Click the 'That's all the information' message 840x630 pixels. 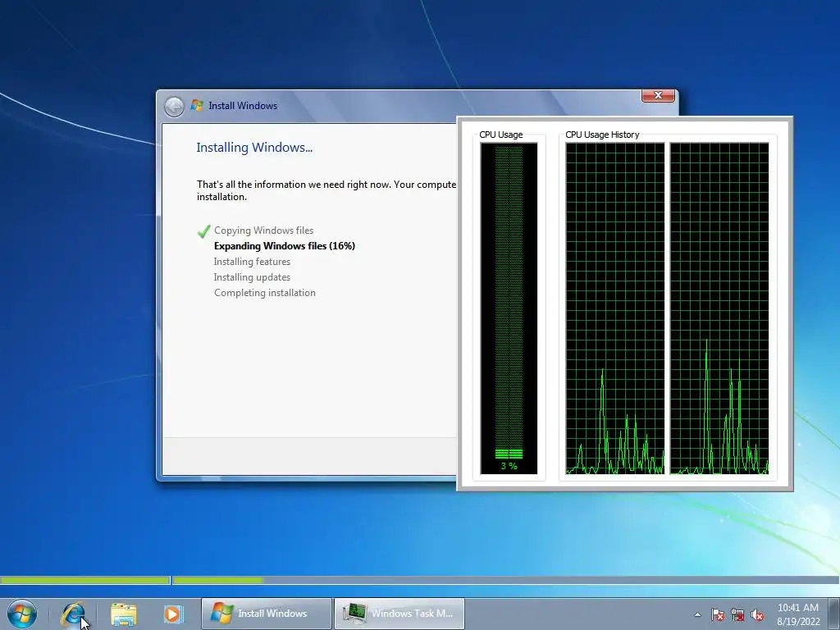point(326,190)
